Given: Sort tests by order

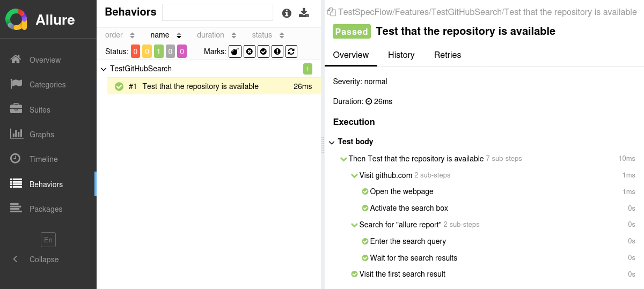Looking at the screenshot, I should coord(120,35).
